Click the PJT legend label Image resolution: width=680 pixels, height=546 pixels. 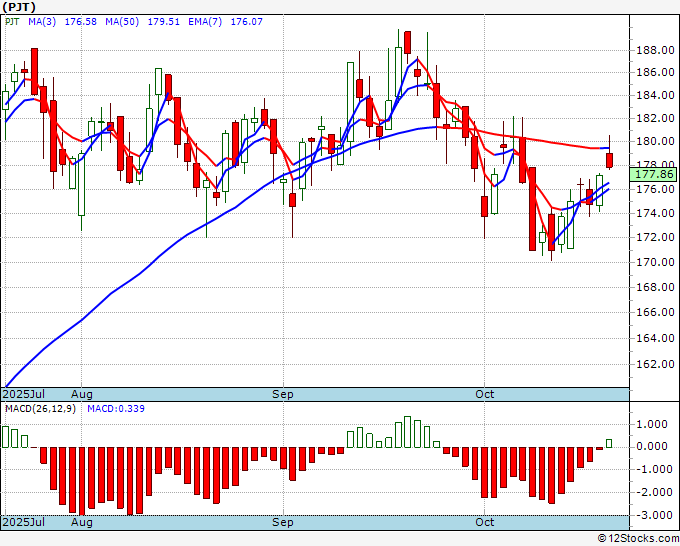coord(12,21)
